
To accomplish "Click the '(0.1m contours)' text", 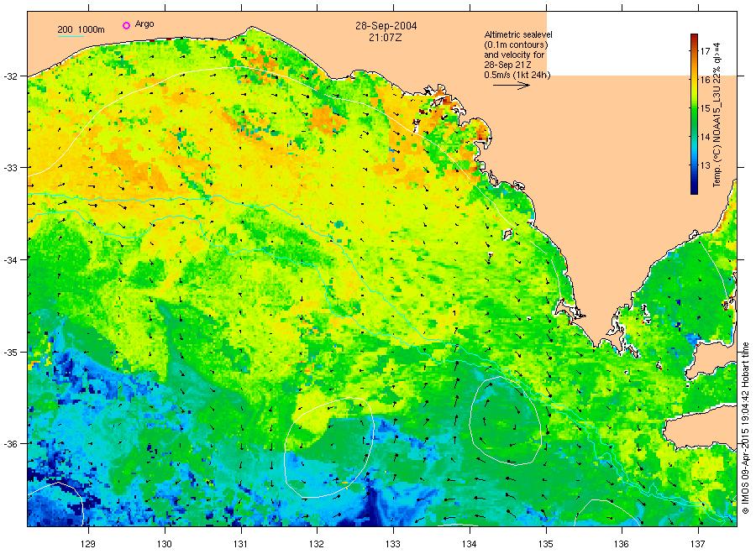I will [x=517, y=44].
